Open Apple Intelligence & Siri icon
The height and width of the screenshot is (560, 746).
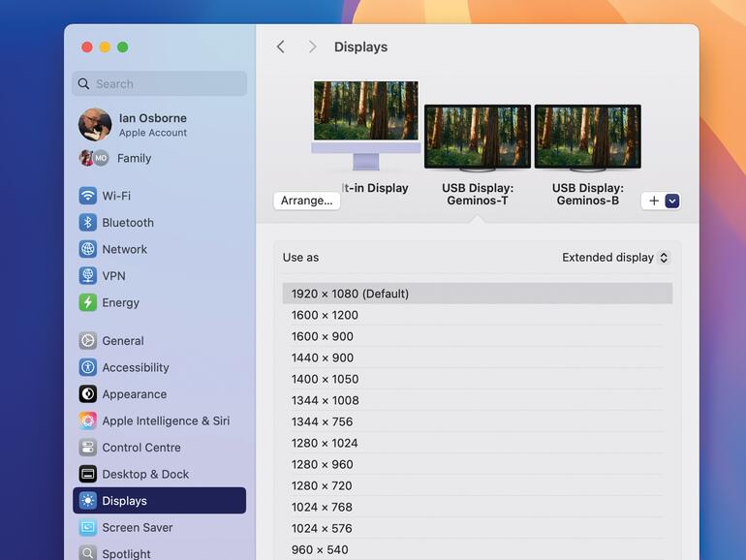(88, 420)
